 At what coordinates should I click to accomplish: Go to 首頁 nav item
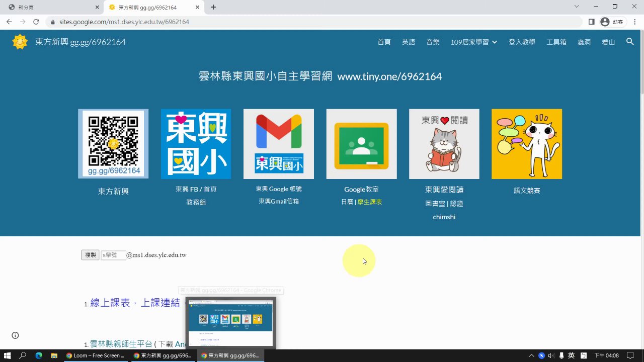pyautogui.click(x=384, y=42)
